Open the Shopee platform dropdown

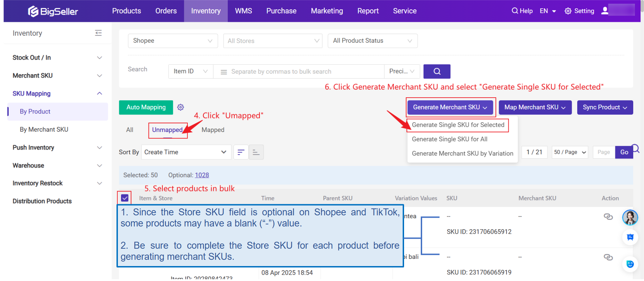click(173, 41)
